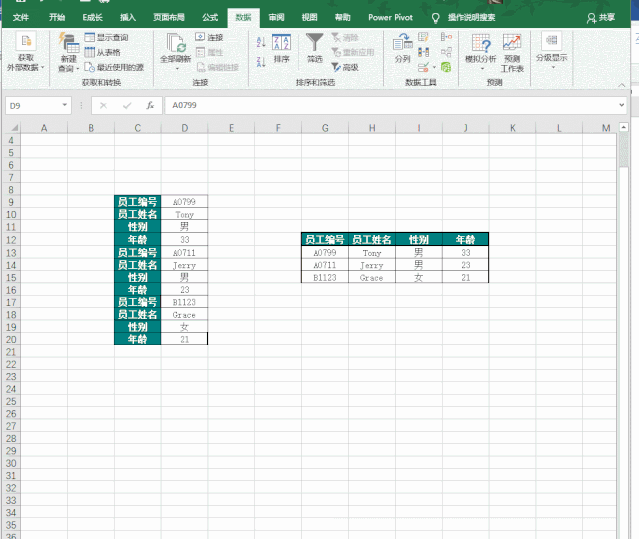The width and height of the screenshot is (639, 539).
Task: Sort descending with the Z-A icon
Action: pos(261,62)
